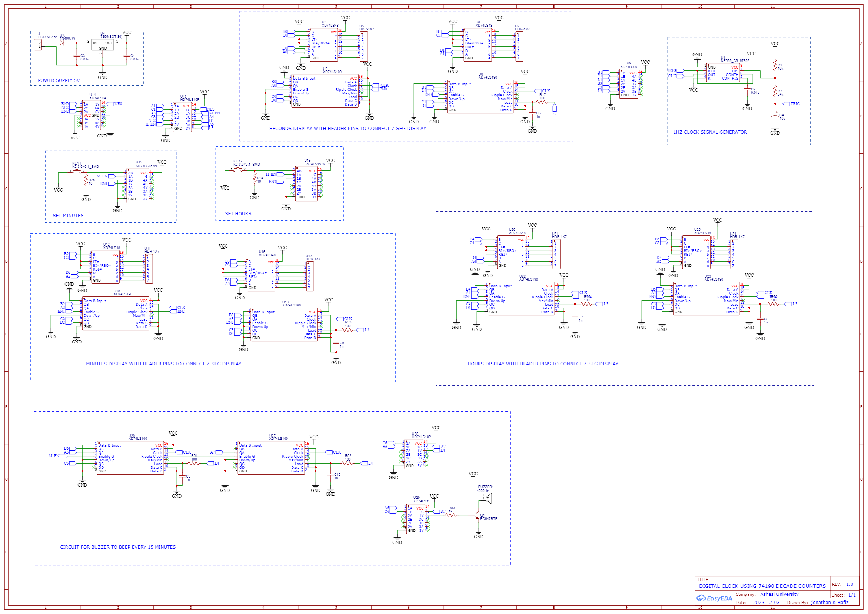This screenshot has height=614, width=868.
Task: Click the drawn-by value "jonathan & Hafiz"
Action: [829, 603]
